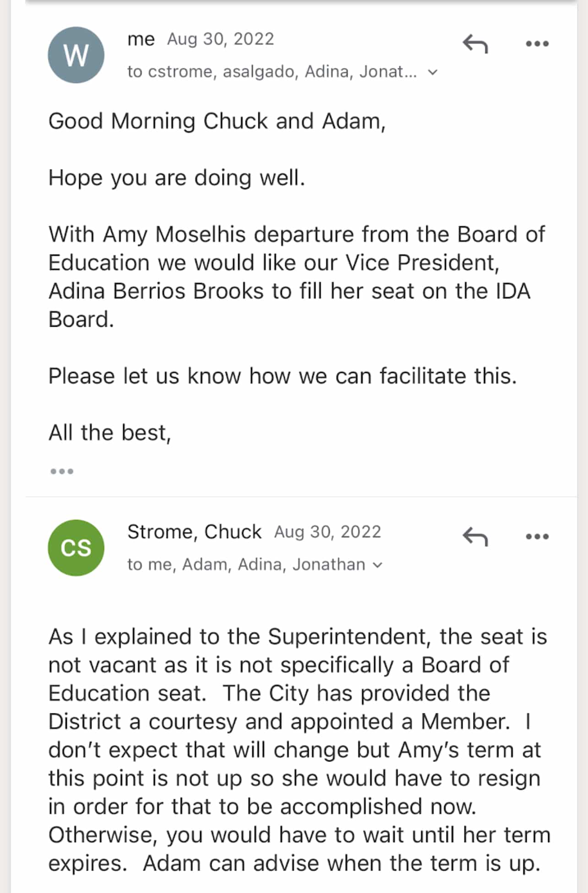588x893 pixels.
Task: Expand recipient details under Strome, Chuck
Action: tap(378, 565)
